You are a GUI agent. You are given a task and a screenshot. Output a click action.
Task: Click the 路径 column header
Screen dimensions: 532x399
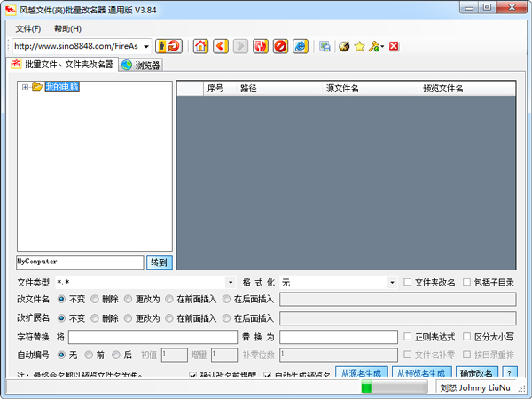(x=278, y=89)
